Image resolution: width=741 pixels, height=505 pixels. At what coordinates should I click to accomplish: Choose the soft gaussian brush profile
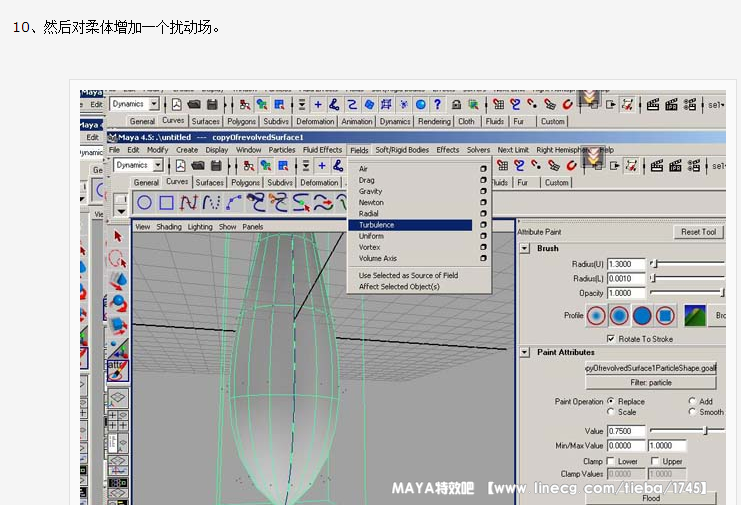597,316
